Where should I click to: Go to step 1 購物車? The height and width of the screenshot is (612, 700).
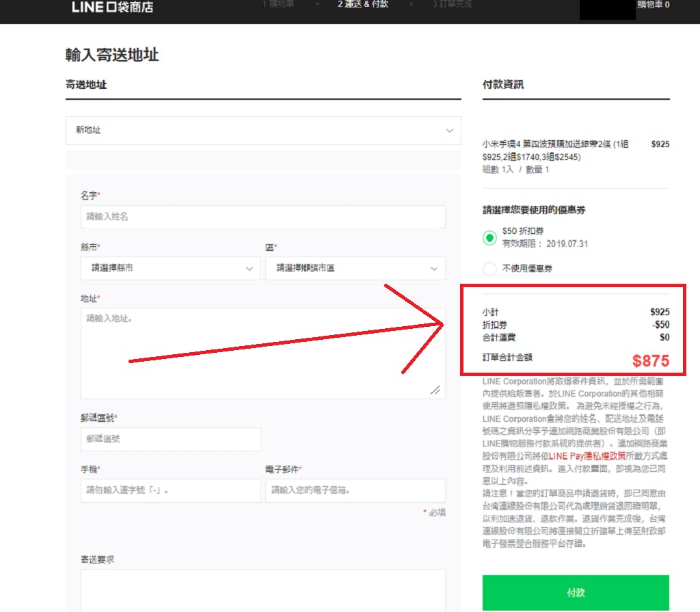coord(278,4)
